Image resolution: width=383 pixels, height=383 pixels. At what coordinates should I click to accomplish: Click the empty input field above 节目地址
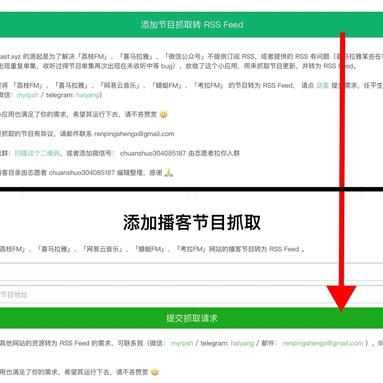click(191, 272)
